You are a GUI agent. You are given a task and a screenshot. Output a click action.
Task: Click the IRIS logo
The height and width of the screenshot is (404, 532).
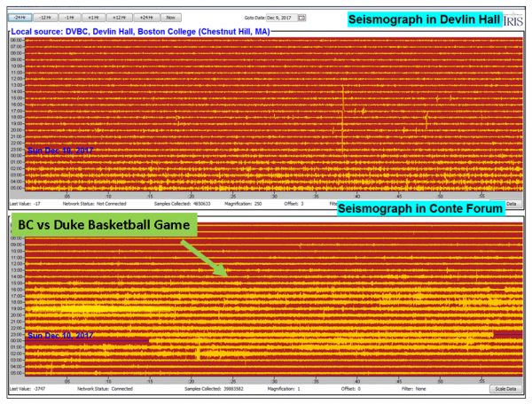(x=513, y=20)
